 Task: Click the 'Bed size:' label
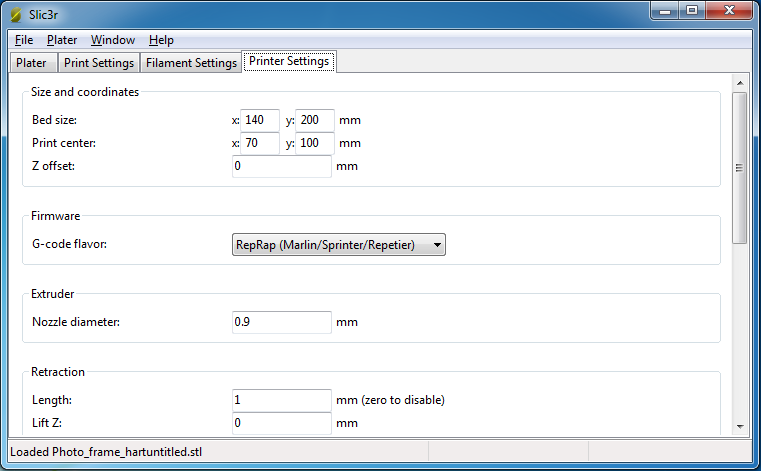coord(54,120)
